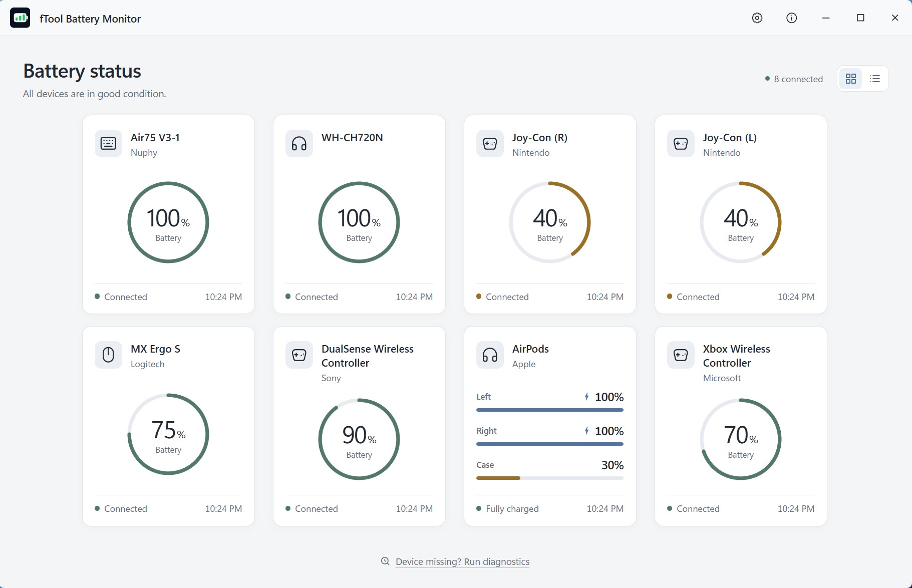
Task: Click the "Battery status" heading
Action: (82, 71)
